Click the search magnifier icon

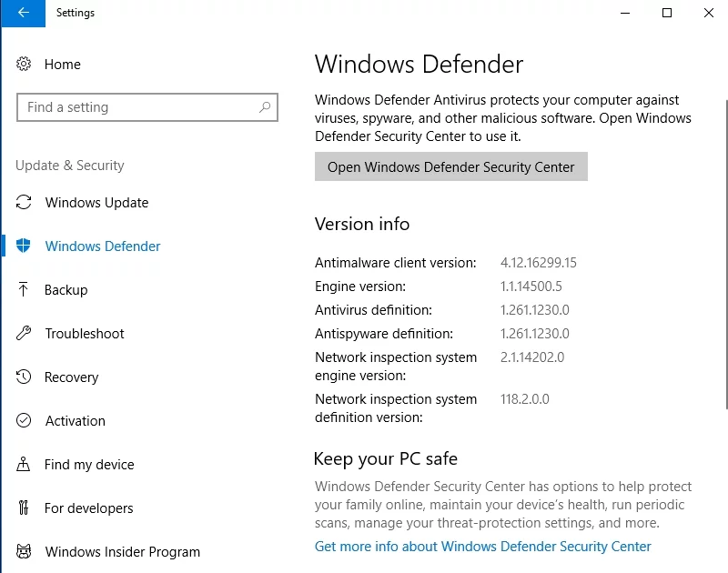pos(265,107)
